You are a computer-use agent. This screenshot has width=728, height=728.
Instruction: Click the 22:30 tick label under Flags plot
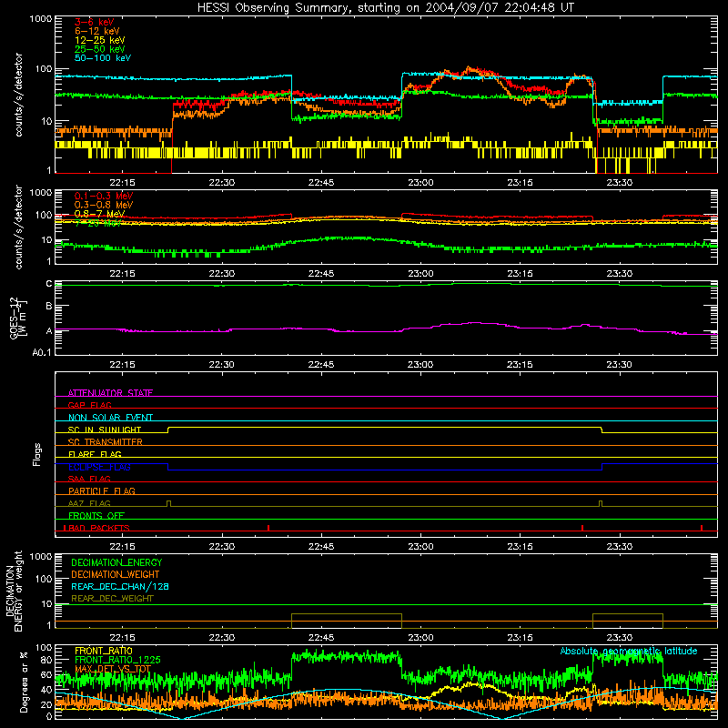point(222,547)
